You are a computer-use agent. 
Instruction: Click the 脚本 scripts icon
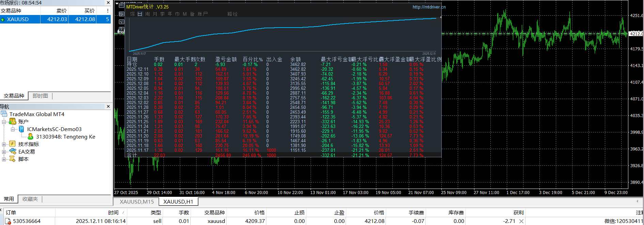click(13, 159)
